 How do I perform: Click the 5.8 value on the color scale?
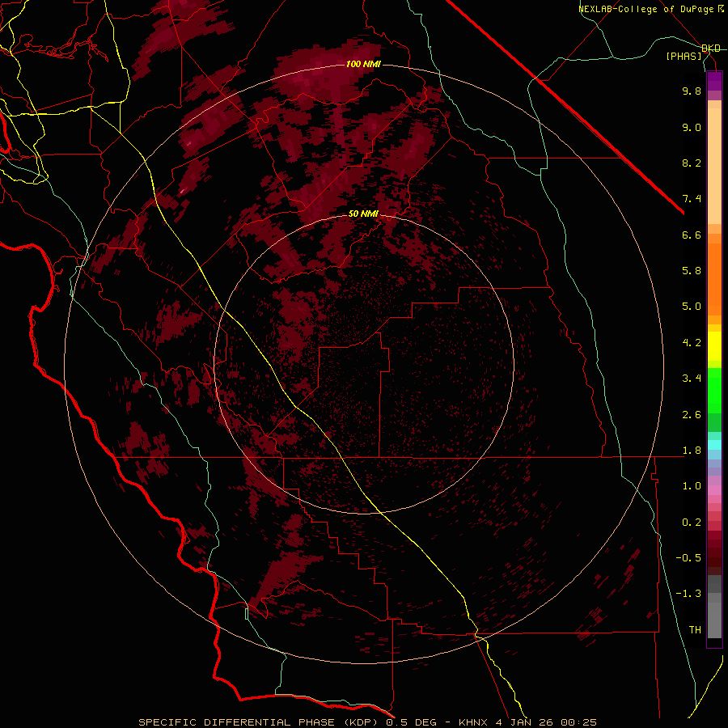click(x=692, y=271)
